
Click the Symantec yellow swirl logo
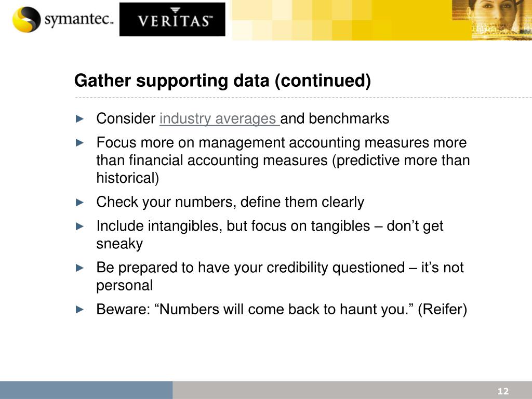(x=26, y=19)
